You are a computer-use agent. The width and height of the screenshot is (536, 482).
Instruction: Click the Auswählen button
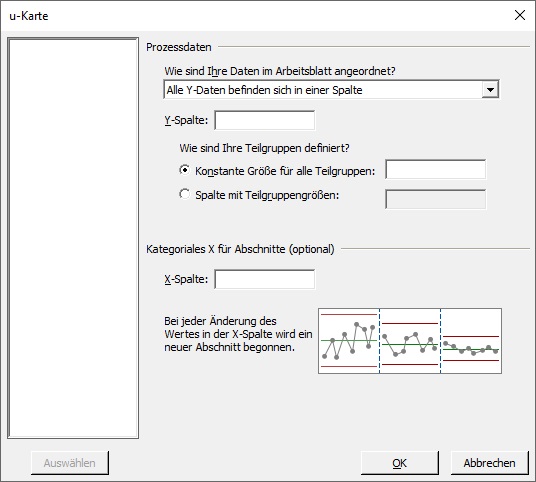tap(70, 463)
